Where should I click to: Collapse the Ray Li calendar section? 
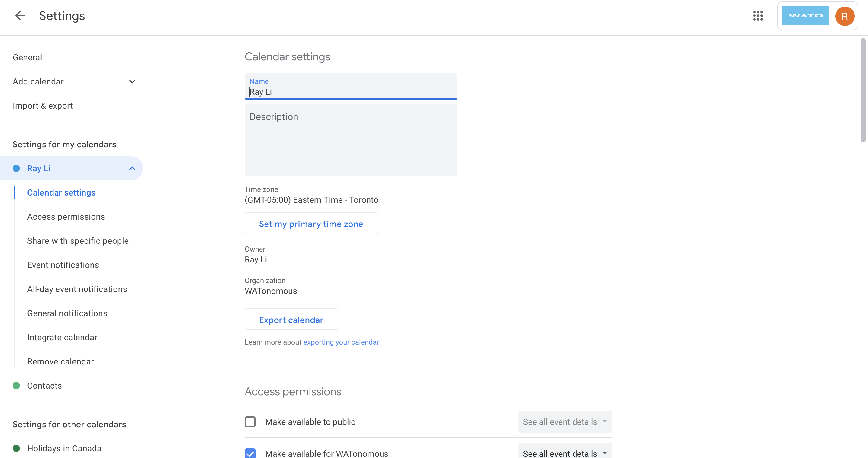(x=132, y=168)
